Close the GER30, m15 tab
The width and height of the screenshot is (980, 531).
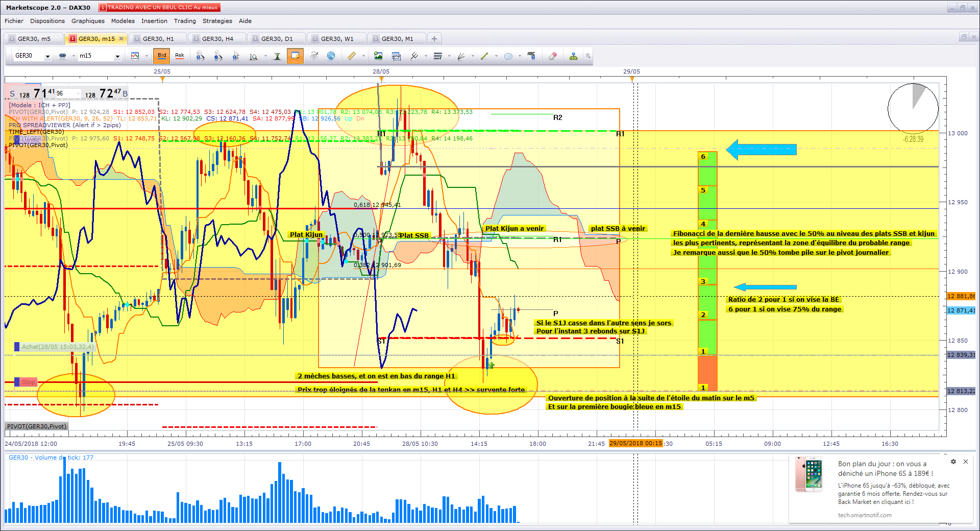pos(121,39)
